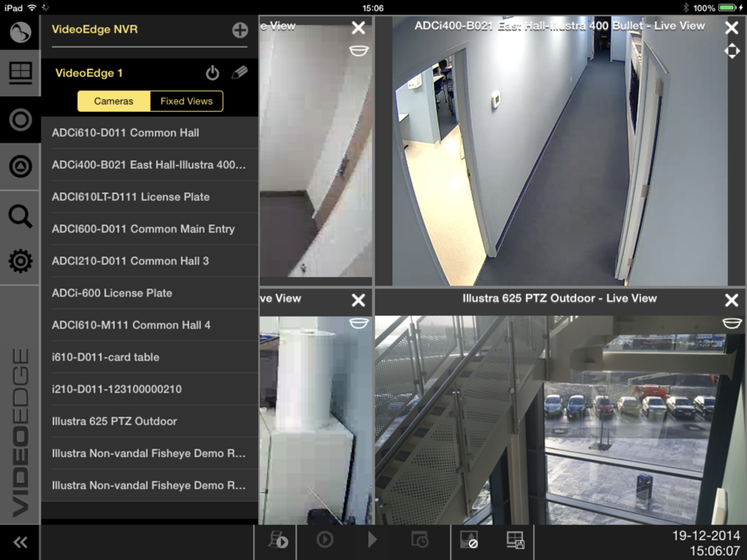Edit VideoEdge 1 with pencil icon
The width and height of the screenshot is (747, 560).
click(240, 72)
